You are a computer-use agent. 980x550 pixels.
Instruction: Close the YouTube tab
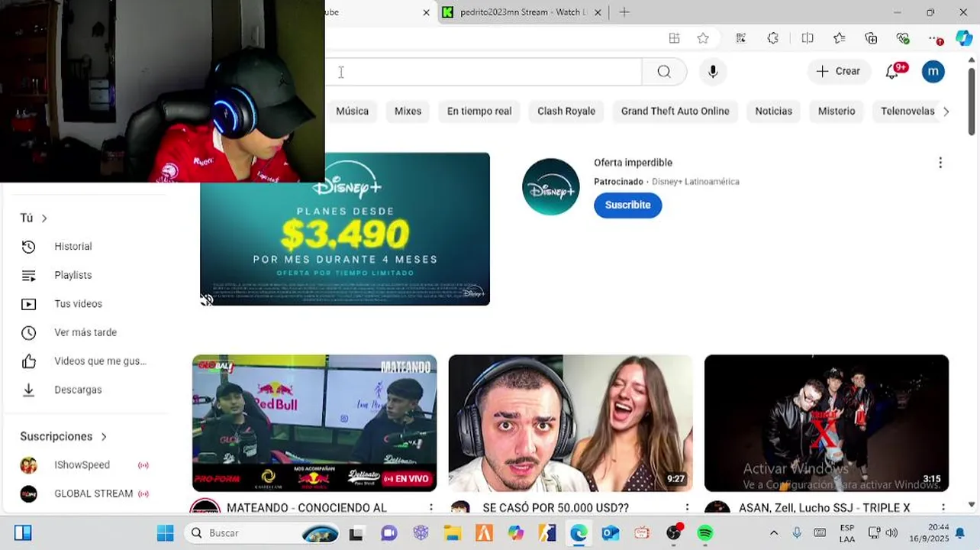(426, 12)
